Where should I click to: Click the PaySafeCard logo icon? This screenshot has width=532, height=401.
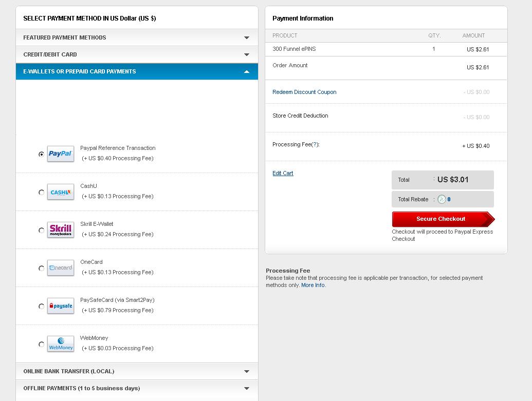click(60, 306)
